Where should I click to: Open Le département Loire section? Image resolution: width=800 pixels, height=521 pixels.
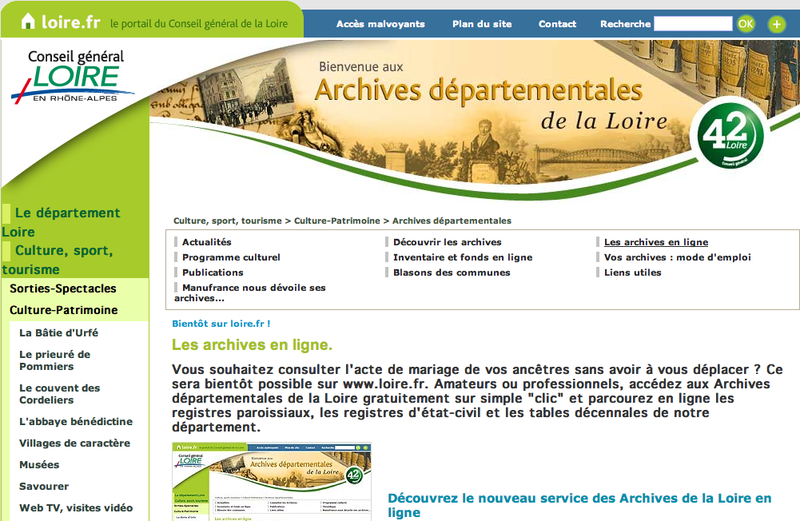[x=61, y=222]
